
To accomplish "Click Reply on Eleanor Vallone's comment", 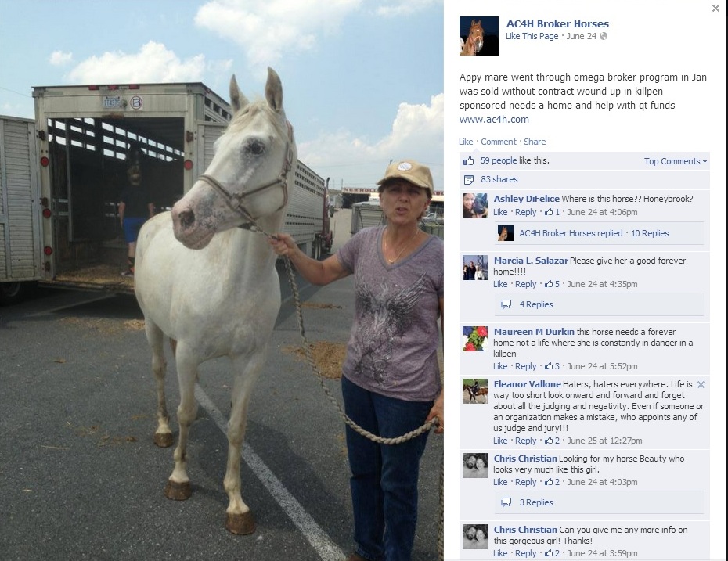I will 525,441.
